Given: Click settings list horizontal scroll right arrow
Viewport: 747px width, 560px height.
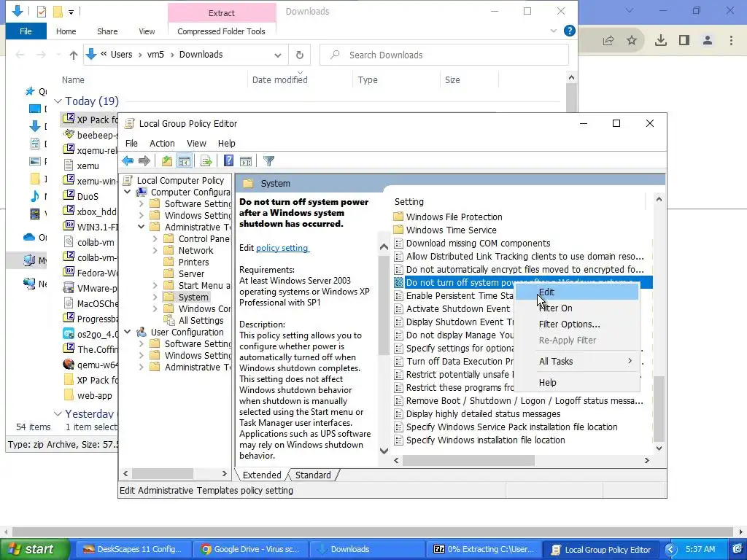Looking at the screenshot, I should (x=646, y=461).
